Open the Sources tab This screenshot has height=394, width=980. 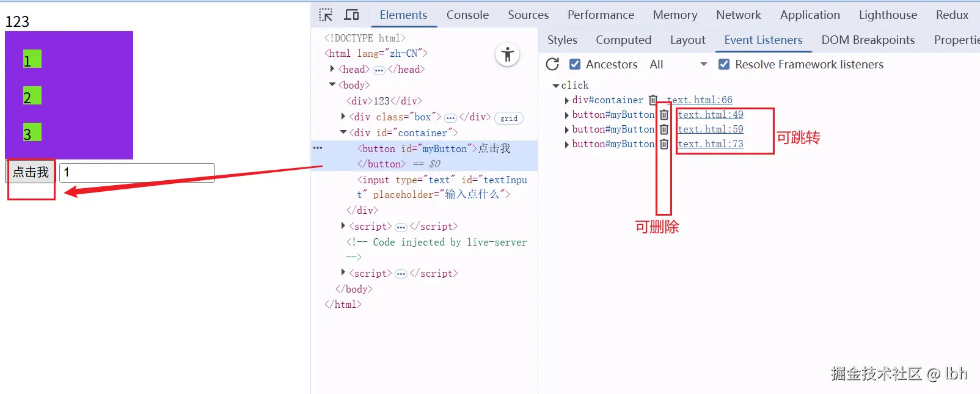coord(528,15)
